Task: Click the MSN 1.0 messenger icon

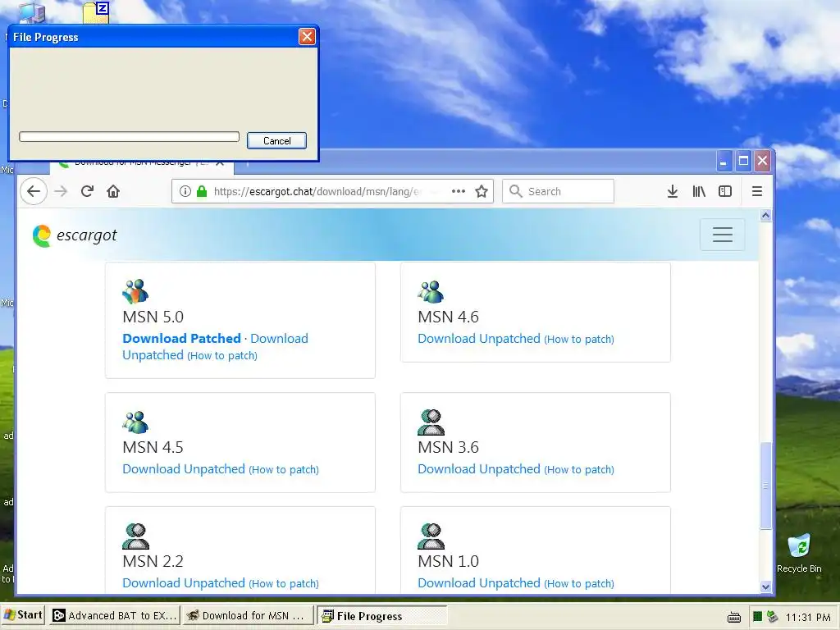Action: point(431,536)
